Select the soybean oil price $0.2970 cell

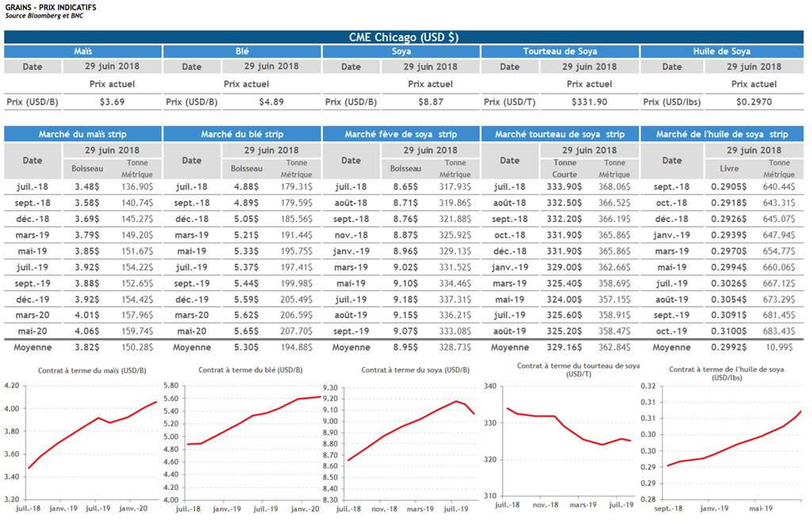pyautogui.click(x=753, y=101)
